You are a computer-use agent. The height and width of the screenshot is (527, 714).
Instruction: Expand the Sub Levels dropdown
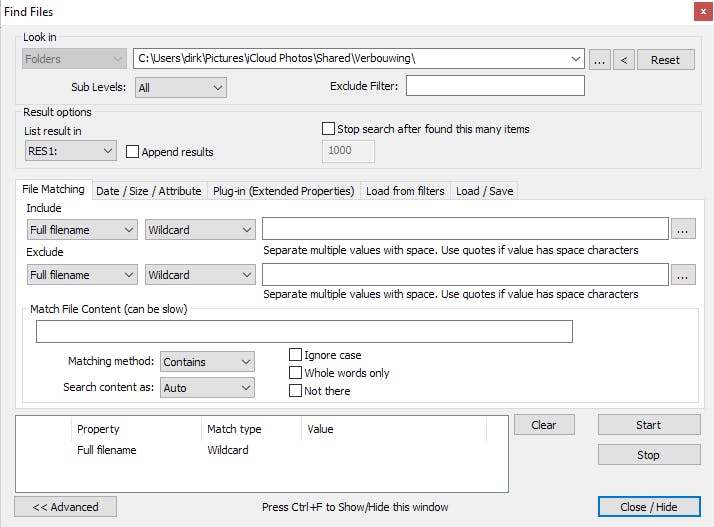coord(180,88)
